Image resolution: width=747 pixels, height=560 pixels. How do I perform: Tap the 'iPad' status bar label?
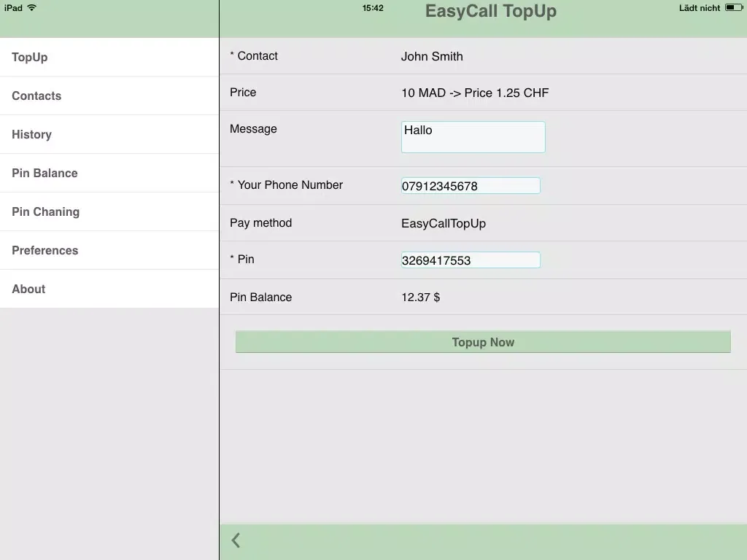pyautogui.click(x=13, y=7)
